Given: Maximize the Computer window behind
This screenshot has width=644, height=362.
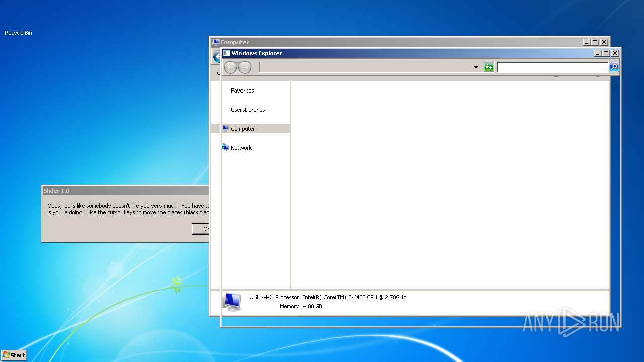Looking at the screenshot, I should (x=595, y=42).
